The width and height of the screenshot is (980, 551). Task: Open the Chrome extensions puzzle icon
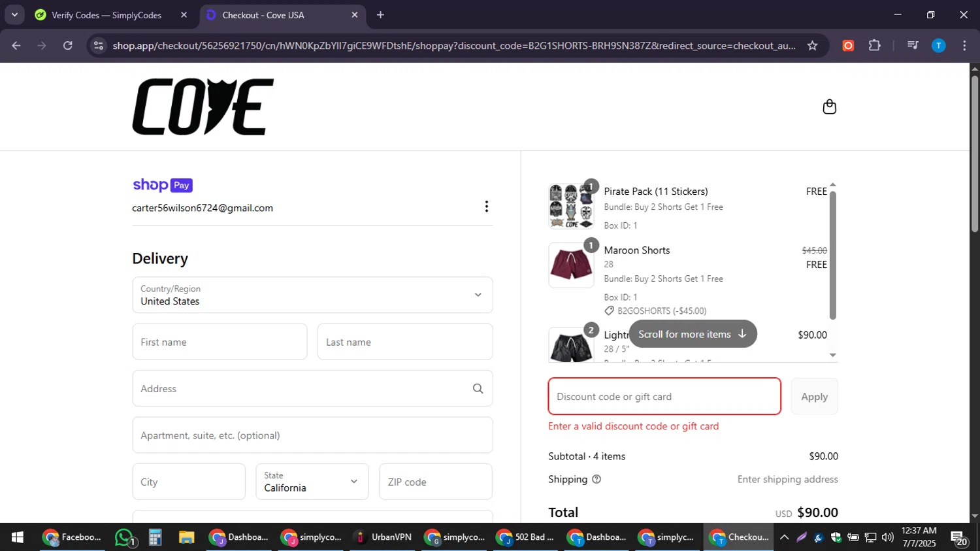874,45
